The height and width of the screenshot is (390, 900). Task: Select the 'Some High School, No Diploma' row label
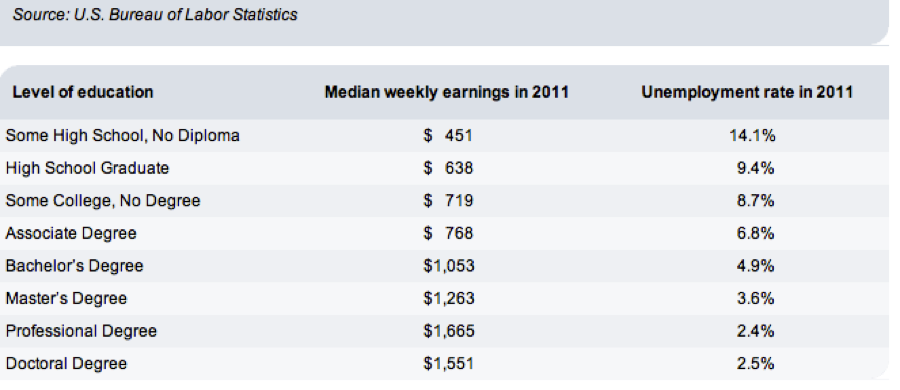tap(122, 136)
